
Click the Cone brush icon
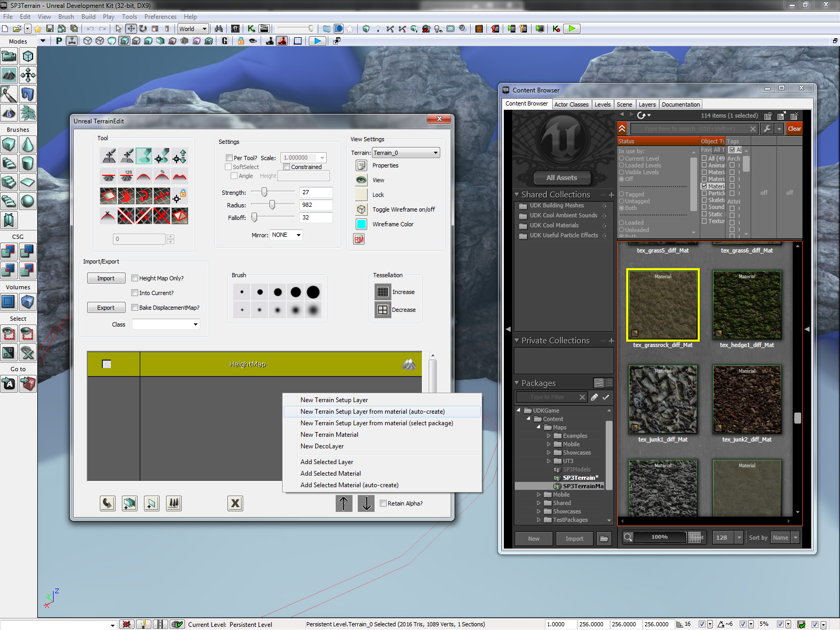(x=28, y=144)
